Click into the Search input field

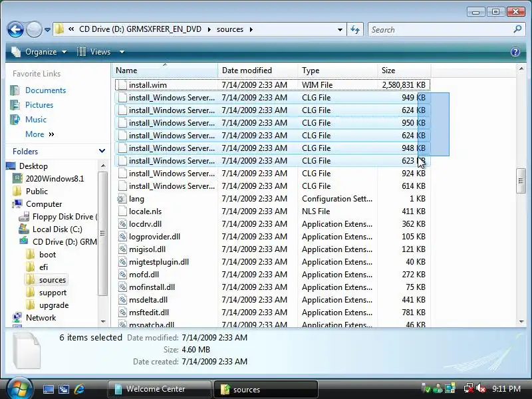click(440, 29)
